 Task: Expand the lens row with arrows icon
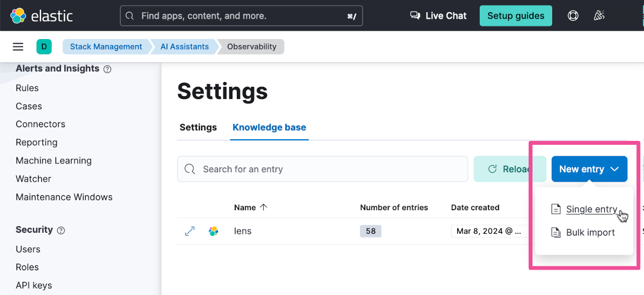190,231
